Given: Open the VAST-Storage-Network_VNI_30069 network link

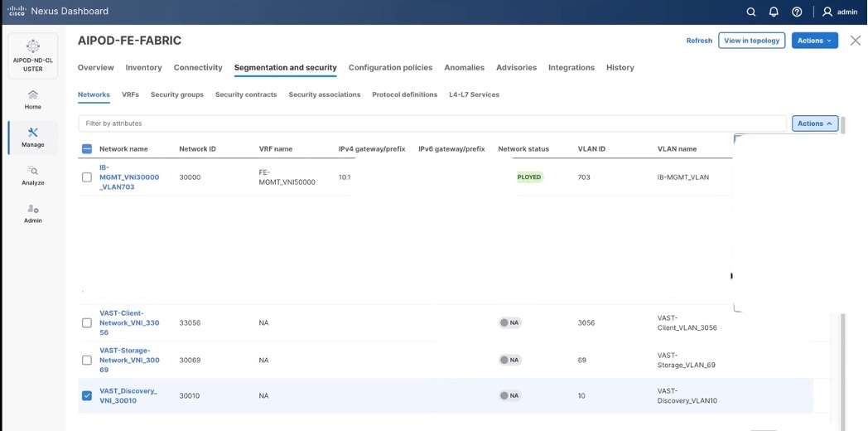Looking at the screenshot, I should [129, 360].
